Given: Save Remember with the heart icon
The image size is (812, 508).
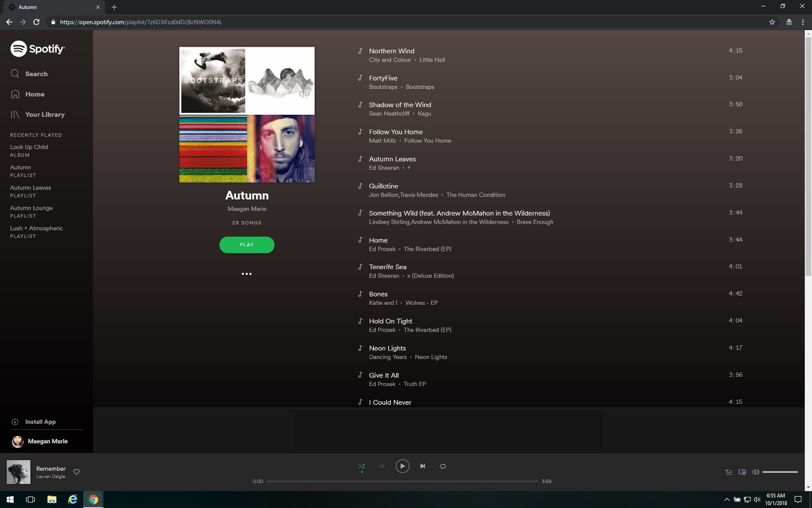Looking at the screenshot, I should pyautogui.click(x=77, y=472).
